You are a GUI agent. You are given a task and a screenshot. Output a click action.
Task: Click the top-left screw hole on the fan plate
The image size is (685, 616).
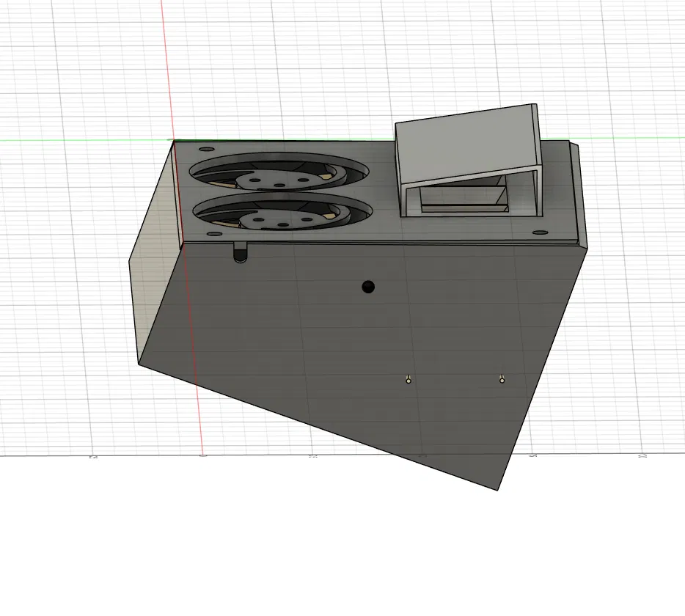point(207,149)
